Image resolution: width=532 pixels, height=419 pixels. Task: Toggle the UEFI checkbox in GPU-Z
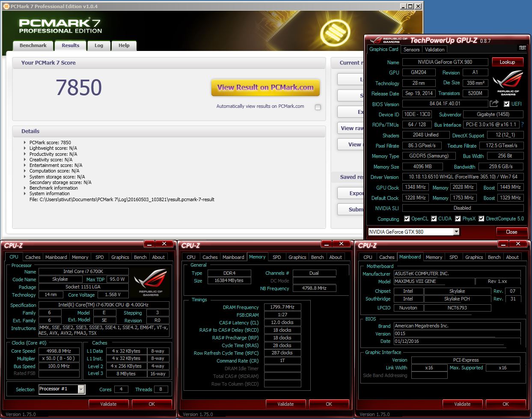click(x=506, y=104)
